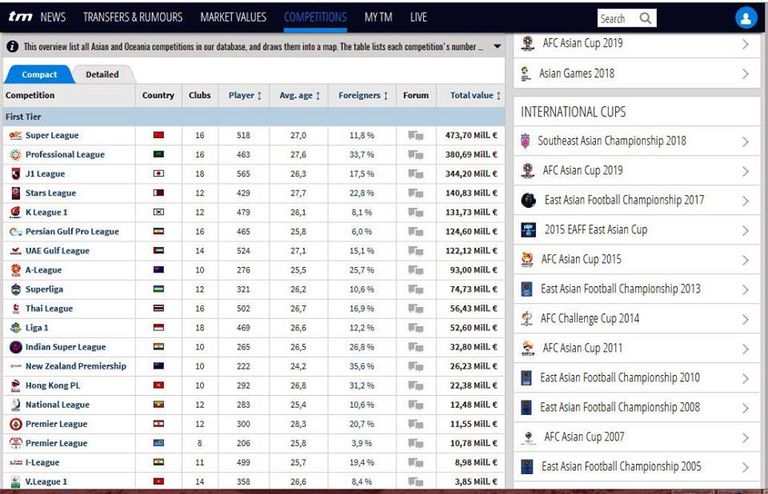Sort table by Total value column
The width and height of the screenshot is (768, 494).
coord(473,96)
